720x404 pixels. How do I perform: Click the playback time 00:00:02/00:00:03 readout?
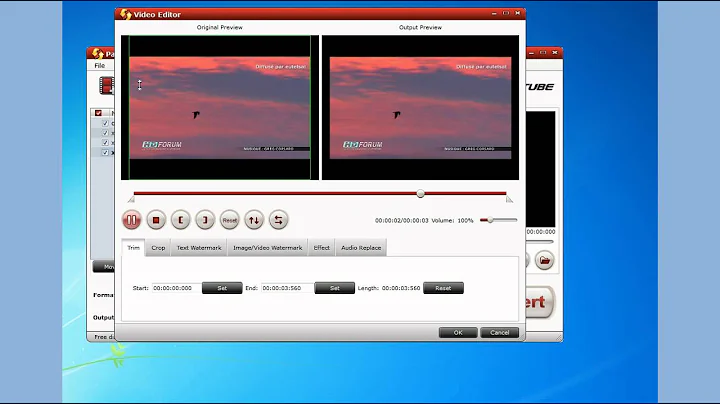[x=401, y=221]
